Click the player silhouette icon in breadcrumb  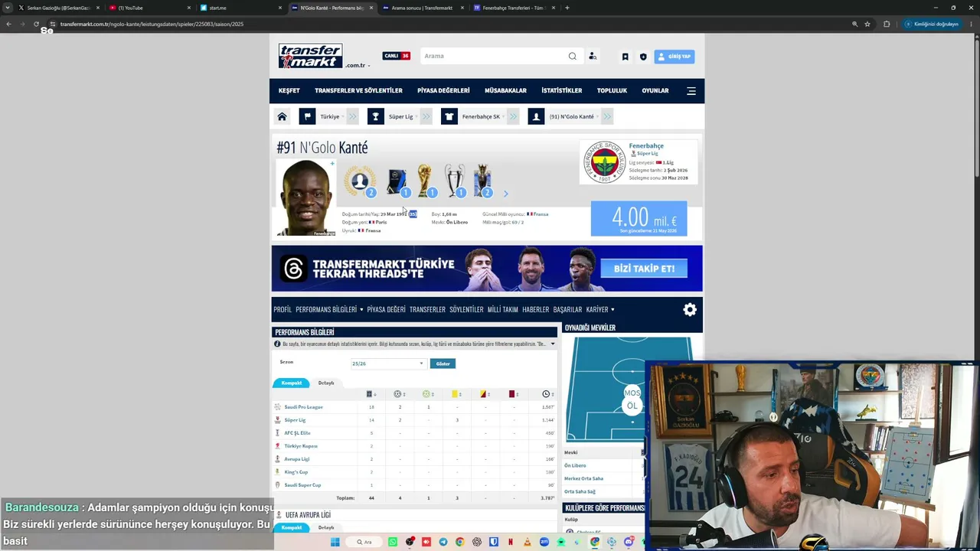click(x=536, y=116)
